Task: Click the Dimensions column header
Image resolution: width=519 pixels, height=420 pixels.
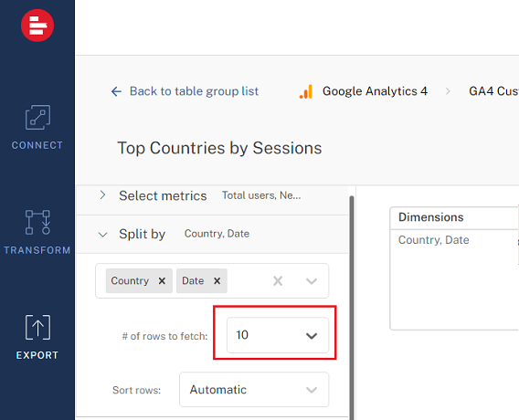Action: point(431,217)
